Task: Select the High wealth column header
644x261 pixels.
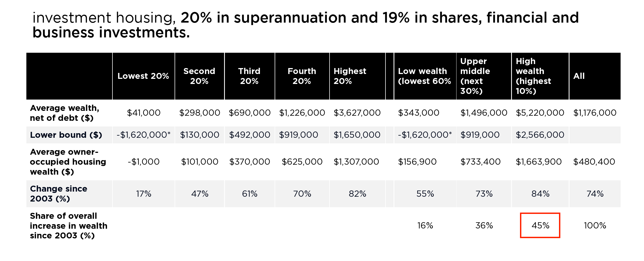Action: (533, 76)
